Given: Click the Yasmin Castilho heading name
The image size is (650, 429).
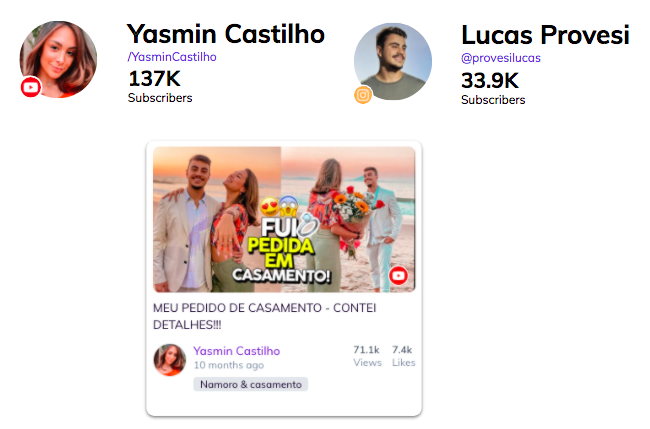Looking at the screenshot, I should 226,34.
